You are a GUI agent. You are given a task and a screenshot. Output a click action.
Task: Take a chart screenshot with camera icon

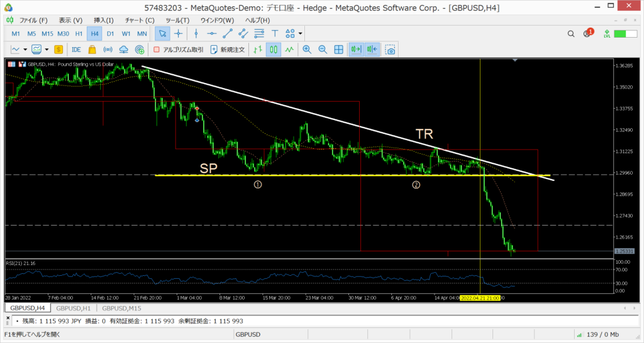tap(391, 49)
